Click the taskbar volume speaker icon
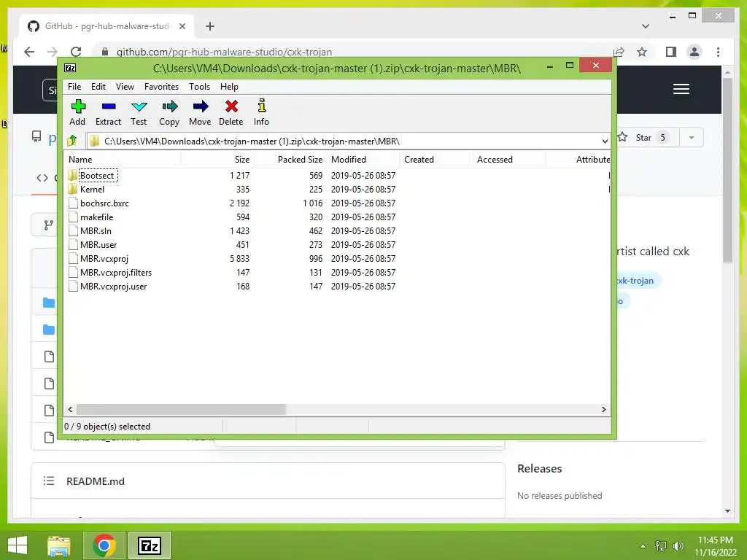This screenshot has width=747, height=560. [678, 546]
